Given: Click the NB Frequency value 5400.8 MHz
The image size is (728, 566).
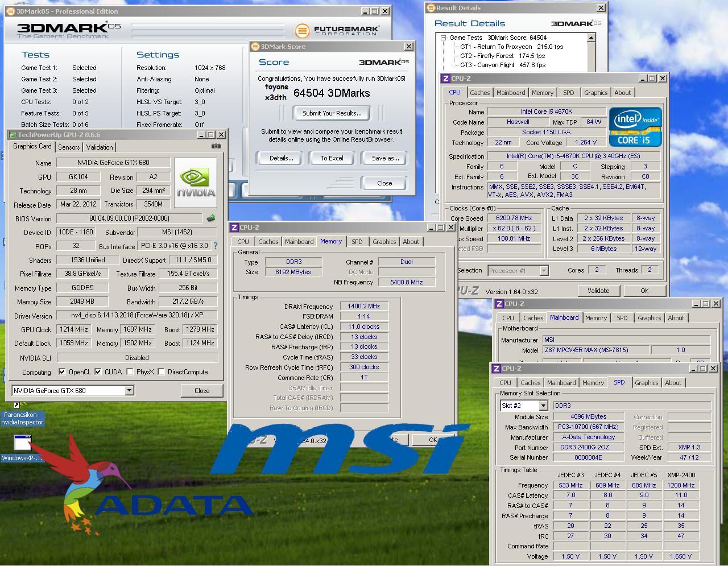Looking at the screenshot, I should coord(407,282).
